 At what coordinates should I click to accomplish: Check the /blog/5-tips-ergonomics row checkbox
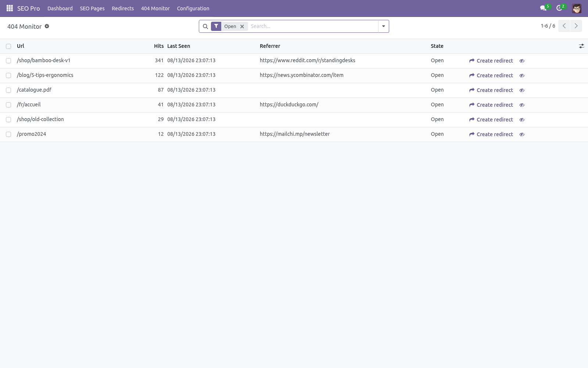pyautogui.click(x=8, y=75)
